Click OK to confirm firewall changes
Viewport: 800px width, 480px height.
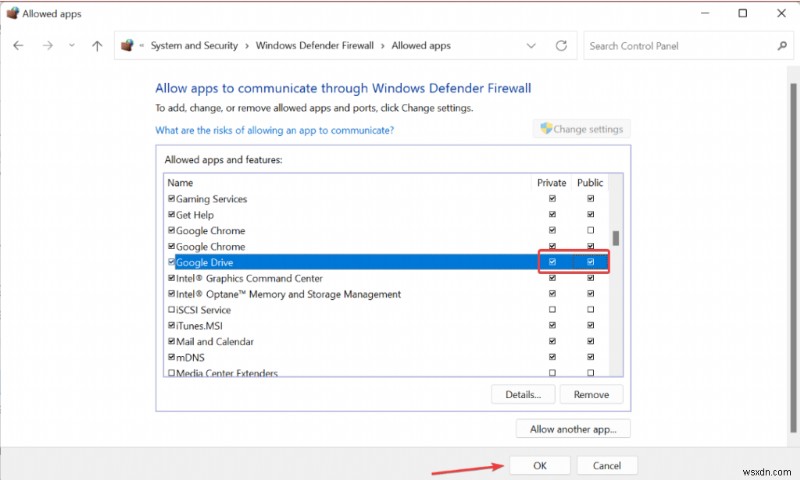coord(540,465)
